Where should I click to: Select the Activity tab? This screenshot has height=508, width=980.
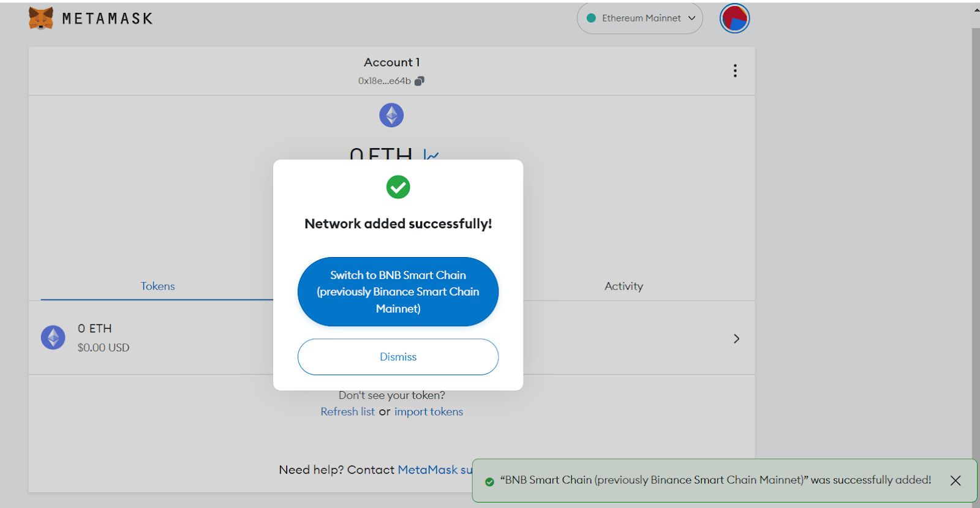[x=624, y=286]
